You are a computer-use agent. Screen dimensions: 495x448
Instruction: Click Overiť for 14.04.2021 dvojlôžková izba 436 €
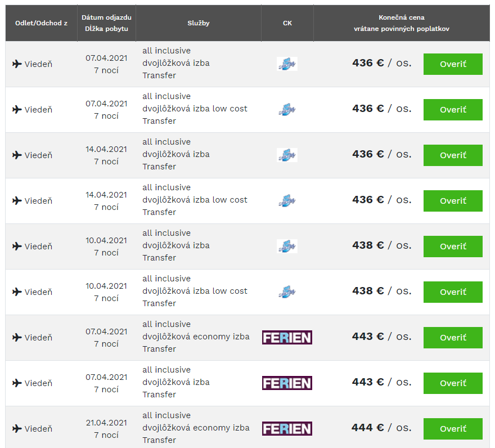click(x=453, y=155)
